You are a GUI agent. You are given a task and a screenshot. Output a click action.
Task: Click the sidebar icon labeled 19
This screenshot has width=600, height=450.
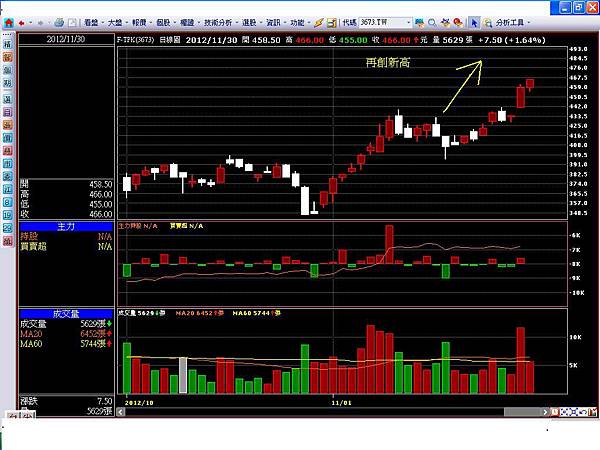click(x=7, y=215)
